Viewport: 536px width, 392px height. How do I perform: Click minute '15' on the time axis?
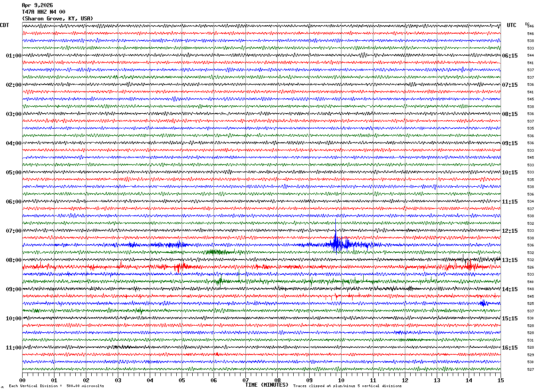[x=501, y=380]
